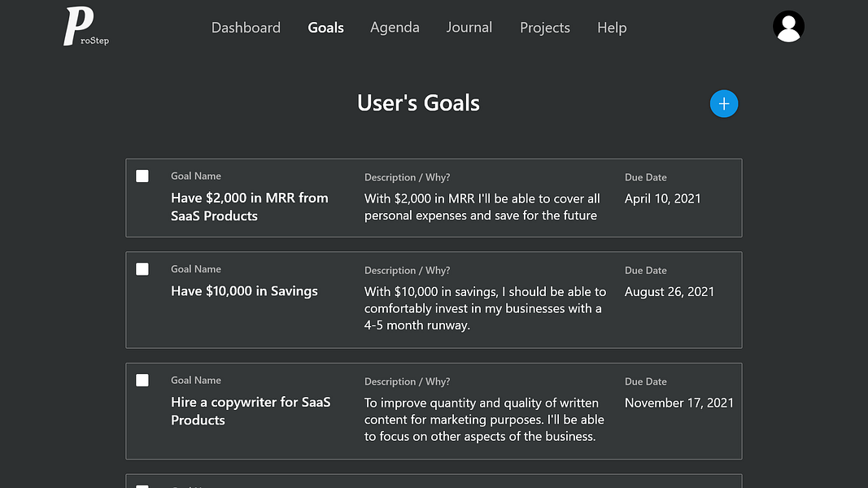Click the $10,000 savings goal description text

click(x=485, y=308)
